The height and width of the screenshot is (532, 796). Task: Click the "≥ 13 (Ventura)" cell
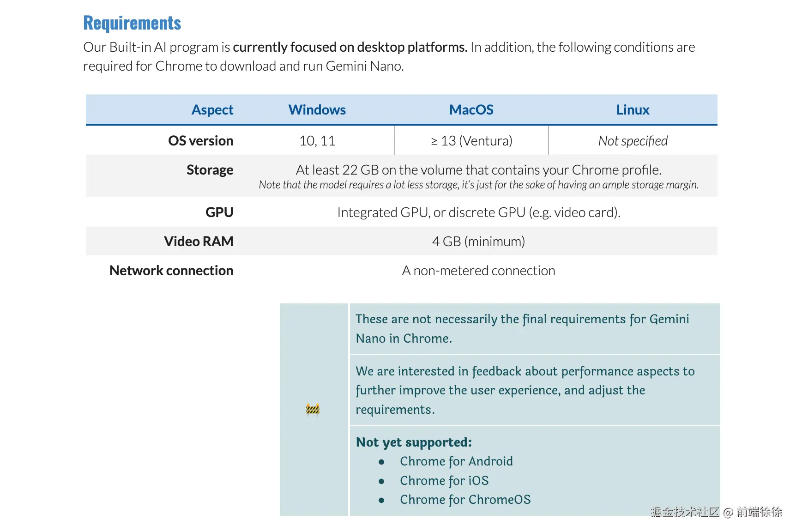click(471, 141)
